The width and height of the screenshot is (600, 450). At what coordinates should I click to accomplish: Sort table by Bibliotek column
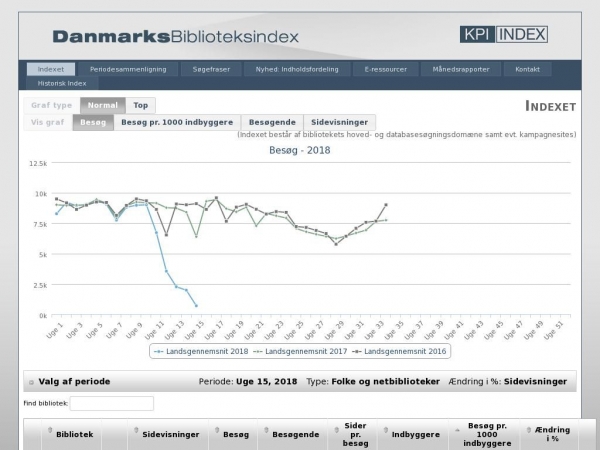click(x=72, y=434)
